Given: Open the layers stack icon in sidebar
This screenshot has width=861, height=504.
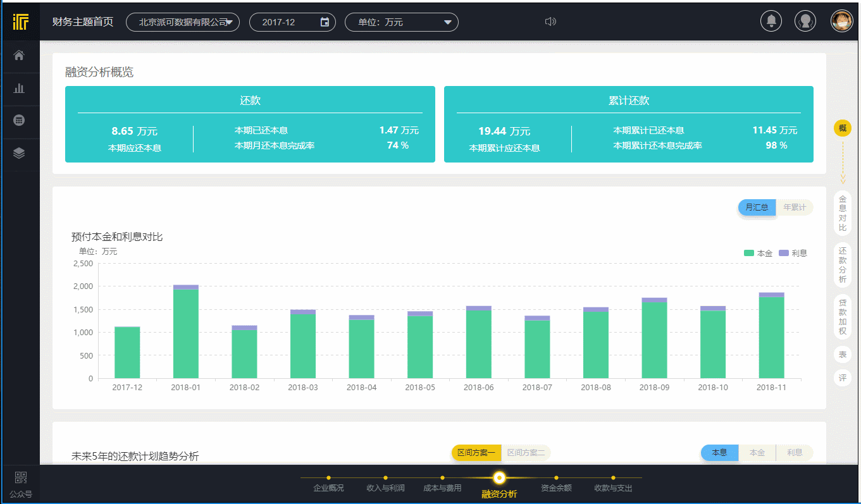Looking at the screenshot, I should pos(19,153).
